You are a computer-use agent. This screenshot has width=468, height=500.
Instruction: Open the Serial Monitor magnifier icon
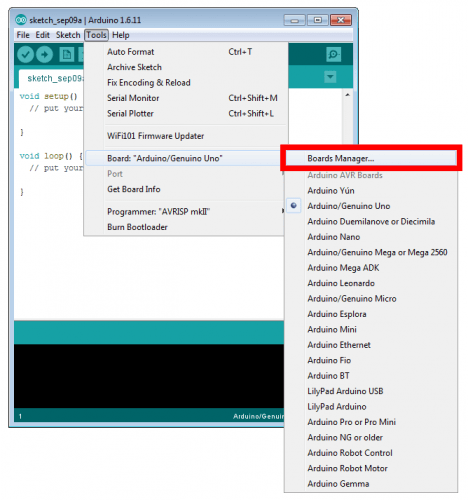tap(333, 54)
